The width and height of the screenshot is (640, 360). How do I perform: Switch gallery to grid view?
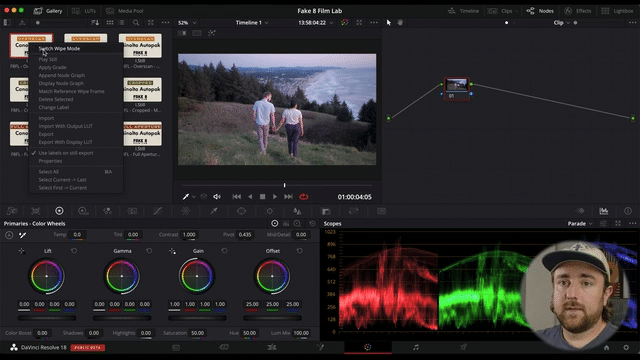click(x=110, y=23)
